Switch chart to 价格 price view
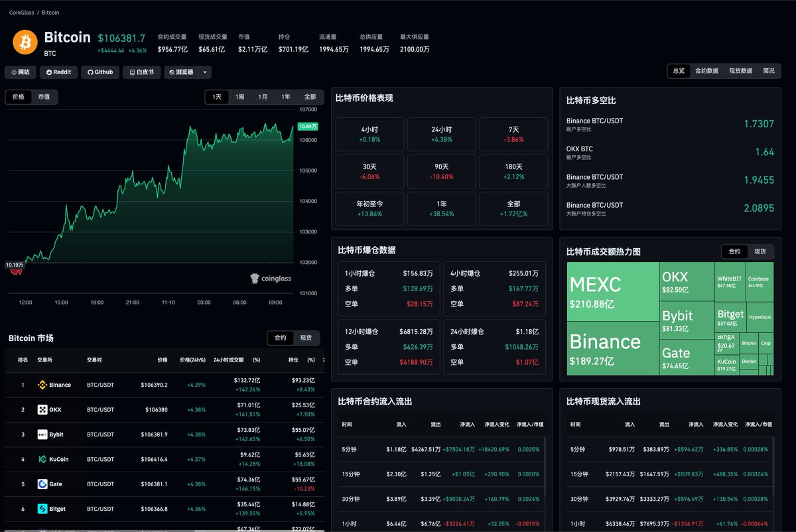 pos(19,97)
